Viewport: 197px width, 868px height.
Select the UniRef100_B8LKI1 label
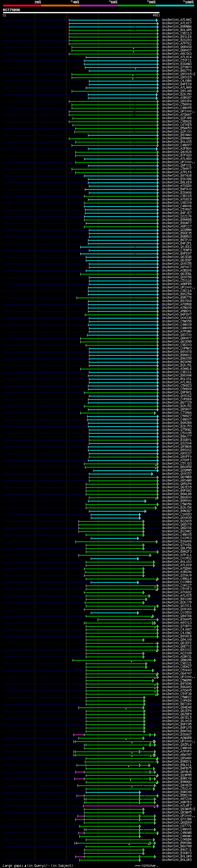[177, 765]
